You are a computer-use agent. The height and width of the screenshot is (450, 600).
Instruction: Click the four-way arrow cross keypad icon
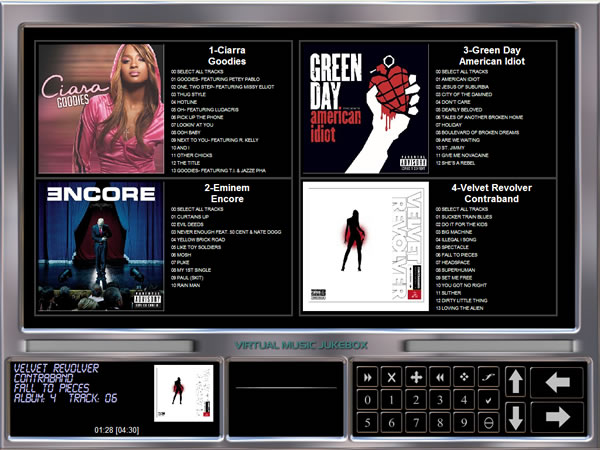pos(416,377)
